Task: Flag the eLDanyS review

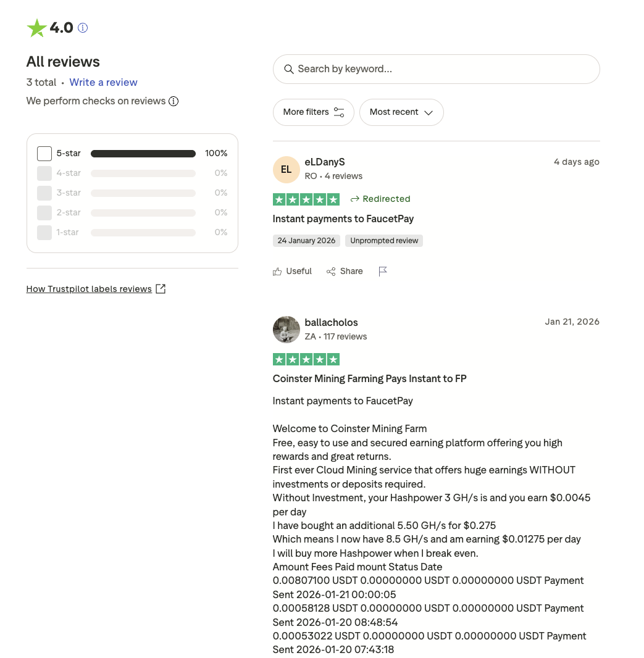Action: [383, 272]
